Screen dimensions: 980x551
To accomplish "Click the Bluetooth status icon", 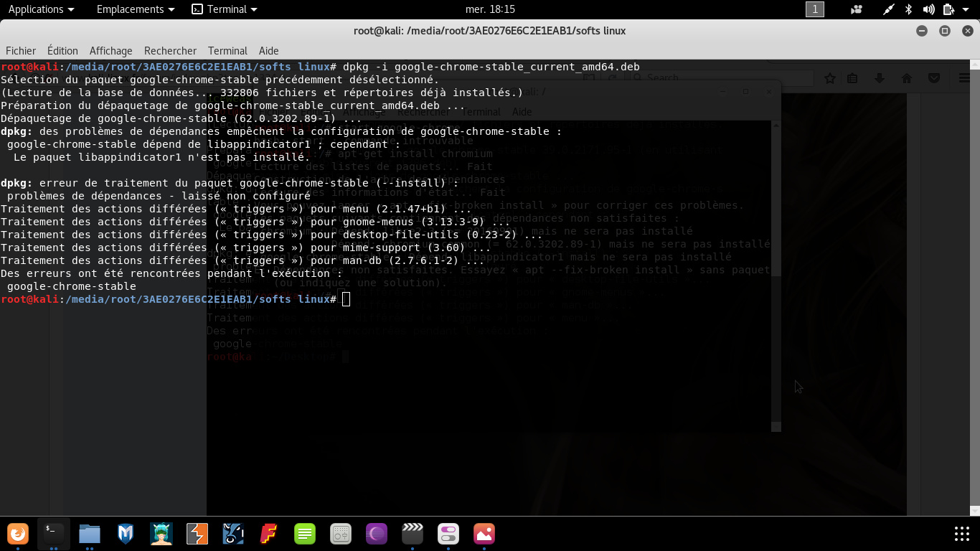I will pyautogui.click(x=908, y=9).
